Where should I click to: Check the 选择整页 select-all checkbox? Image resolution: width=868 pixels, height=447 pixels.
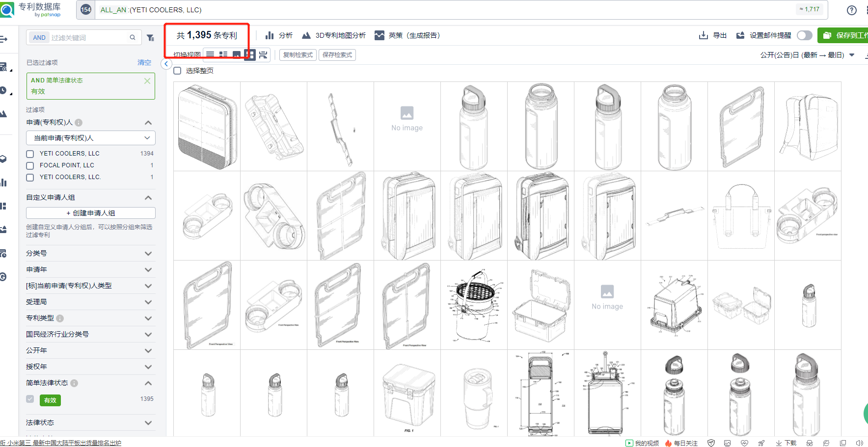[x=177, y=70]
